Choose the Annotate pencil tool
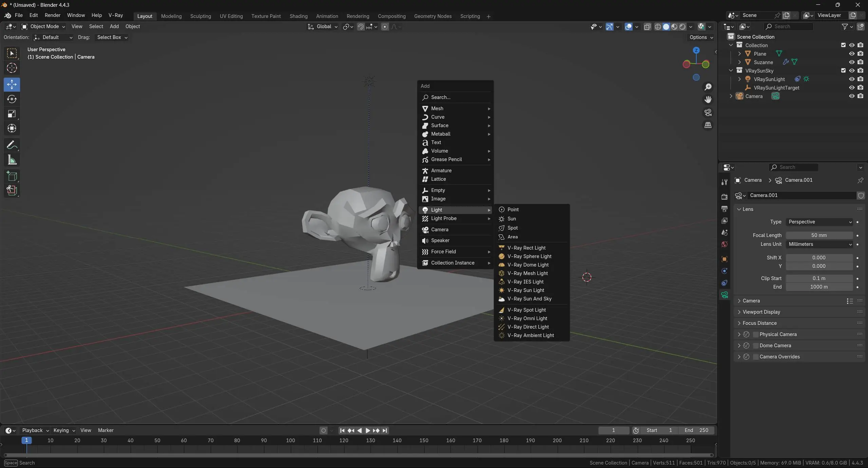The height and width of the screenshot is (468, 868). click(x=12, y=145)
